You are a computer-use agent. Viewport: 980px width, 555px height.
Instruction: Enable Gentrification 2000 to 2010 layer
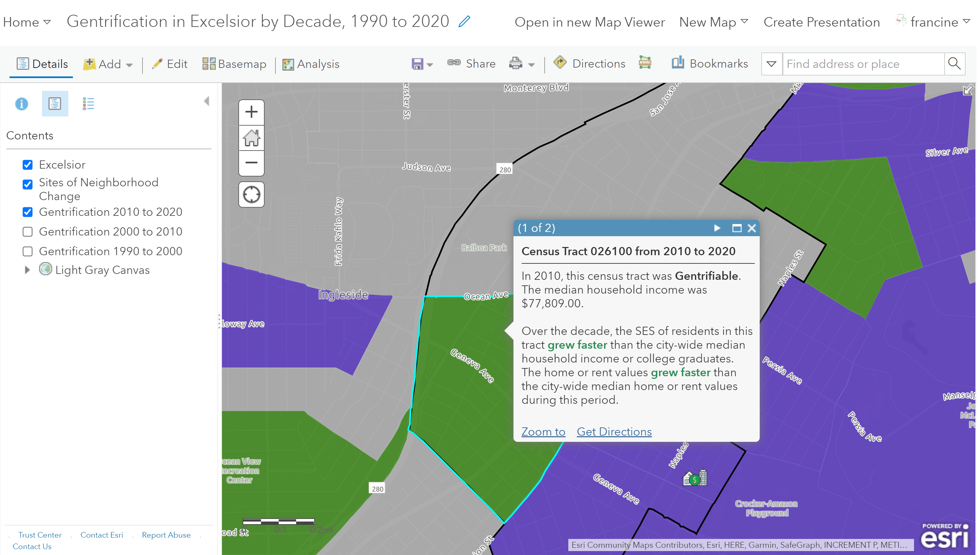click(x=28, y=232)
